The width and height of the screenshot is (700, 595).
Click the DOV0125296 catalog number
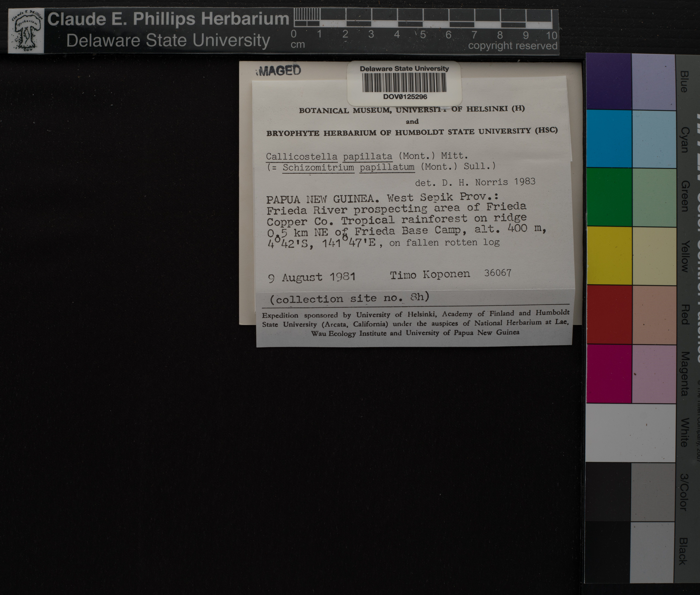coord(405,97)
